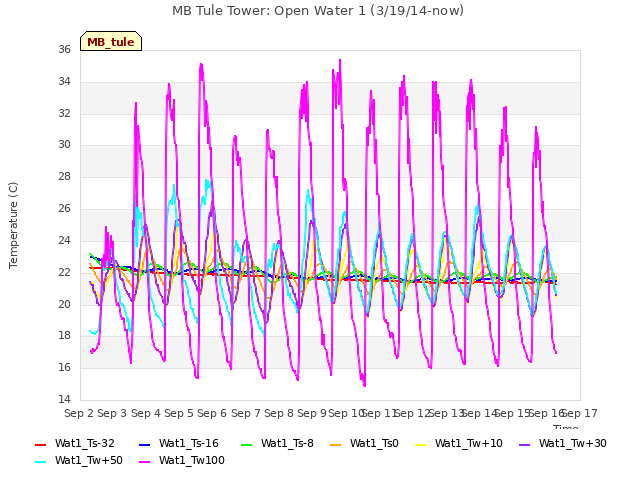Click the purple Wat1_Tw+30 legend swatch

click(x=524, y=444)
